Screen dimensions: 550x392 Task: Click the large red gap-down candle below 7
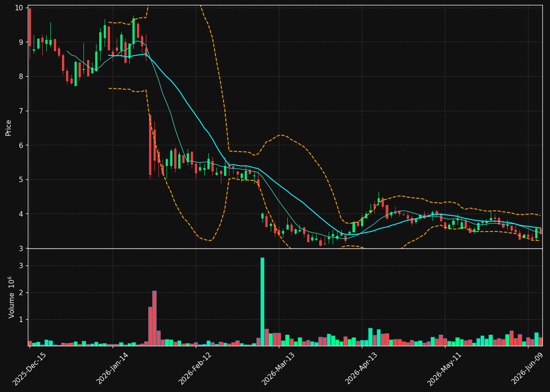coord(150,145)
